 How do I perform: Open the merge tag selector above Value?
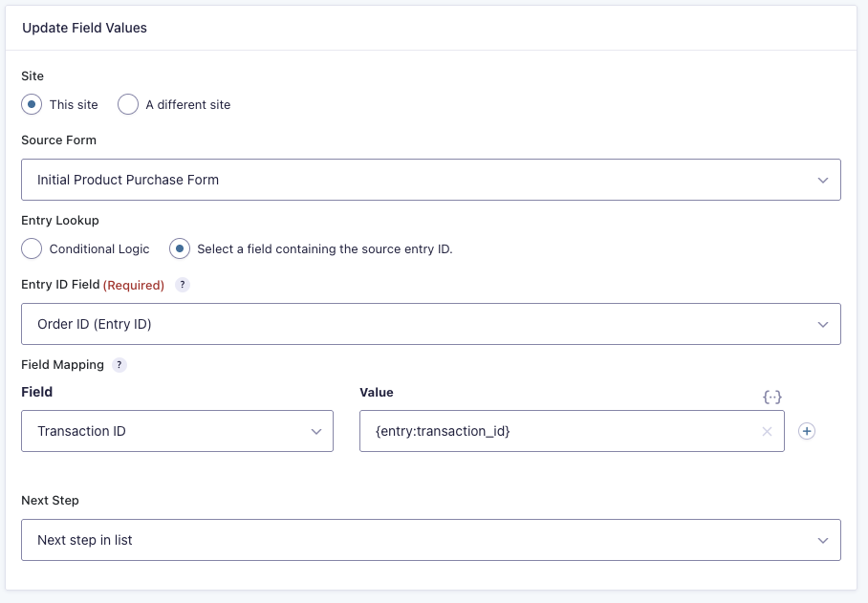[772, 396]
